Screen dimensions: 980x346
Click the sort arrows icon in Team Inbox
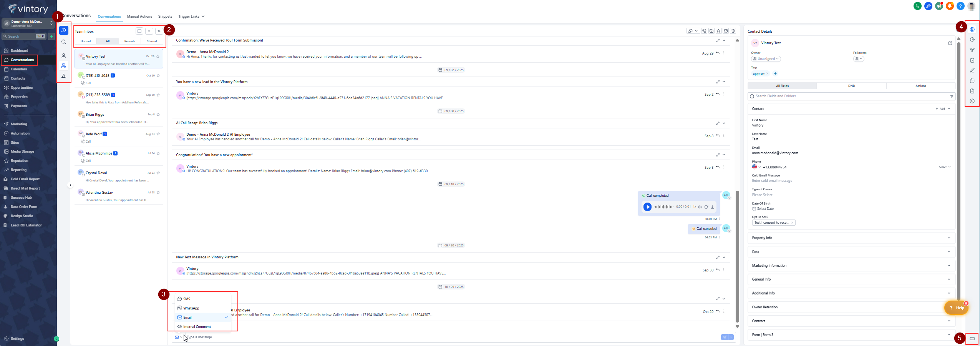(x=159, y=32)
